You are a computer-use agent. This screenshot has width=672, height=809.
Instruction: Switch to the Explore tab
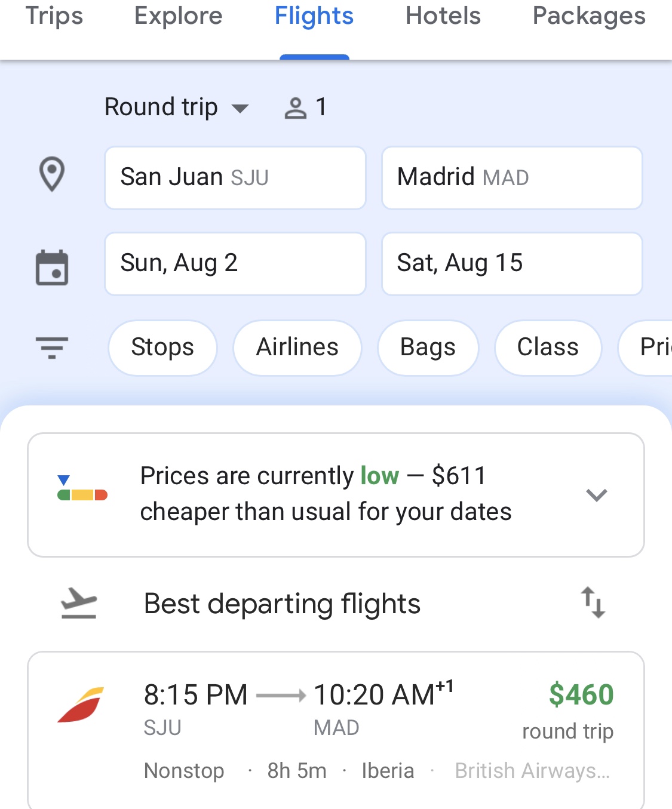coord(178,16)
